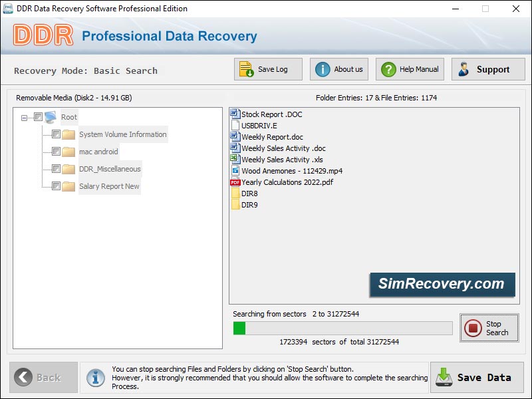Open the DIR8 folder in file list
This screenshot has width=532, height=399.
(x=249, y=194)
